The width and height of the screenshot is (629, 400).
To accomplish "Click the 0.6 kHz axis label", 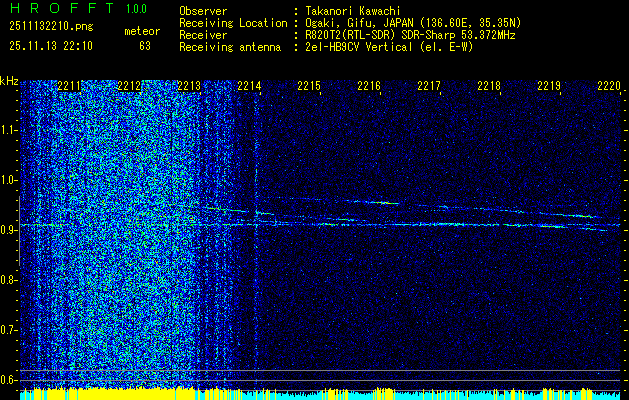I will [8, 380].
